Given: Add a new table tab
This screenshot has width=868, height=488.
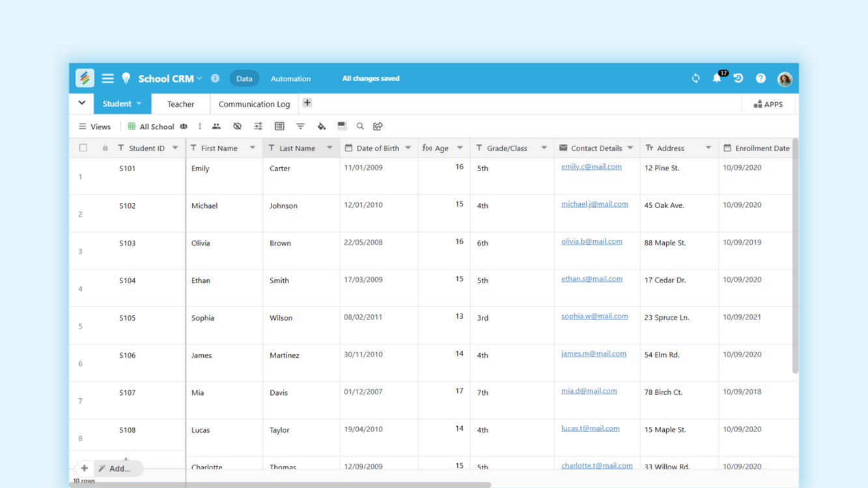Looking at the screenshot, I should [307, 103].
